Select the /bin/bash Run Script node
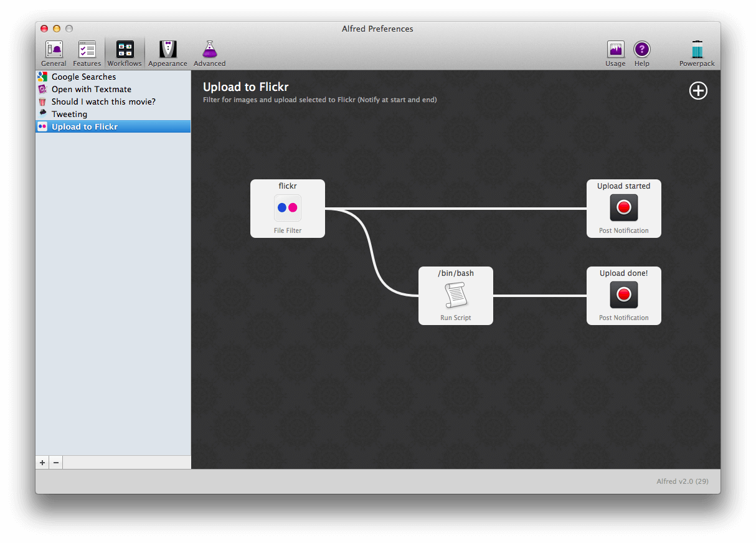 (455, 295)
